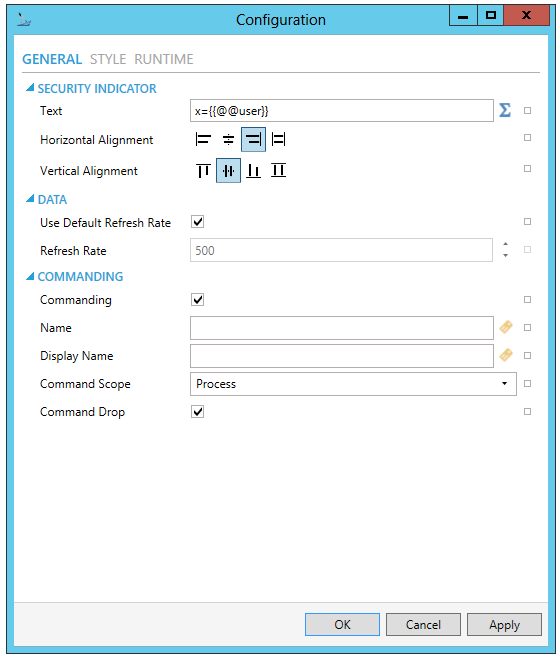The height and width of the screenshot is (656, 559).
Task: Set horizontal alignment to center
Action: click(x=228, y=139)
